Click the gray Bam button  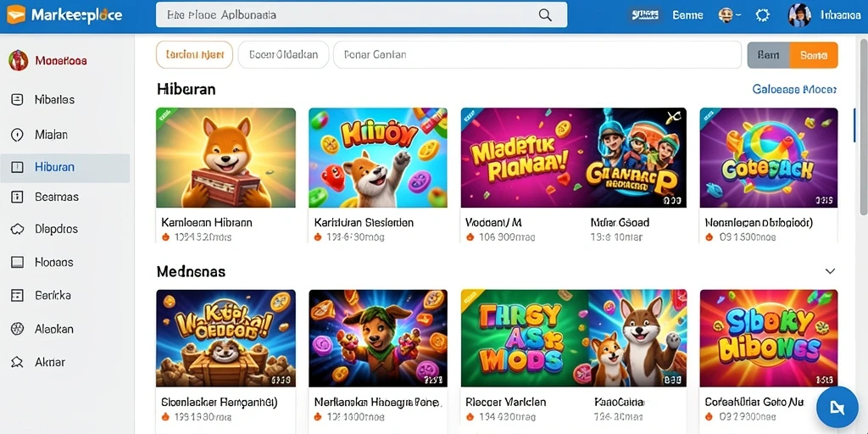[x=769, y=55]
